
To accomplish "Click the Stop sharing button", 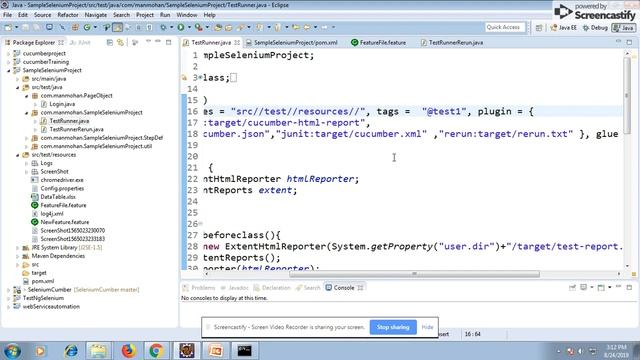I will 393,327.
